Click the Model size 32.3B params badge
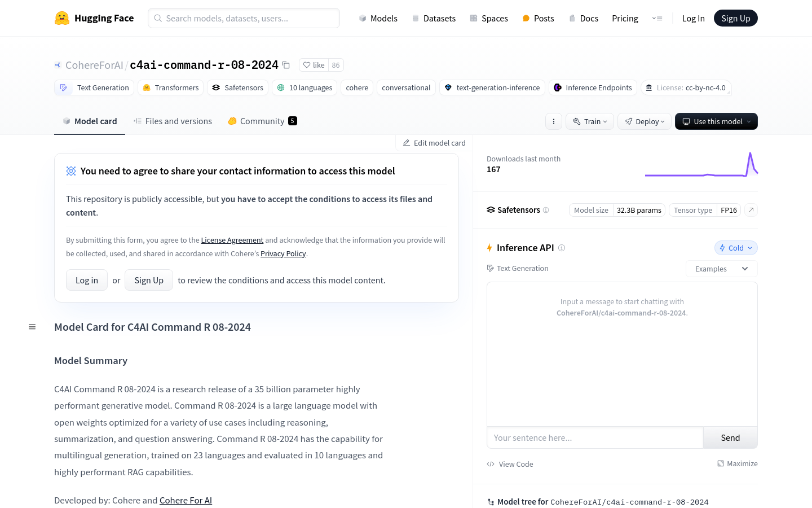812x508 pixels. [617, 210]
